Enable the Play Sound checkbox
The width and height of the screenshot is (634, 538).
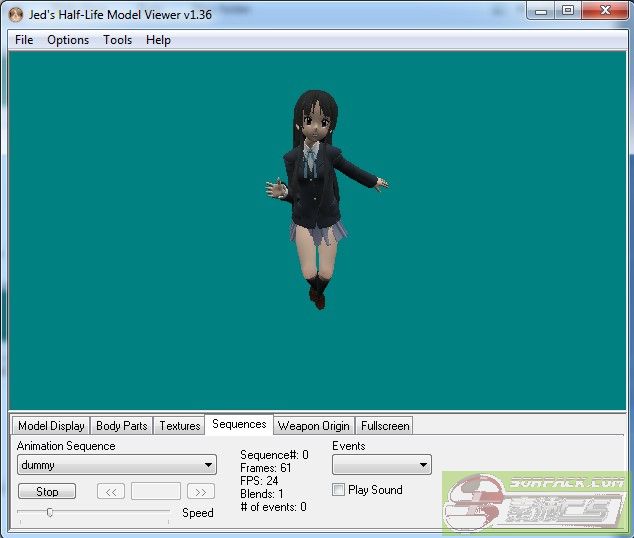[x=339, y=490]
